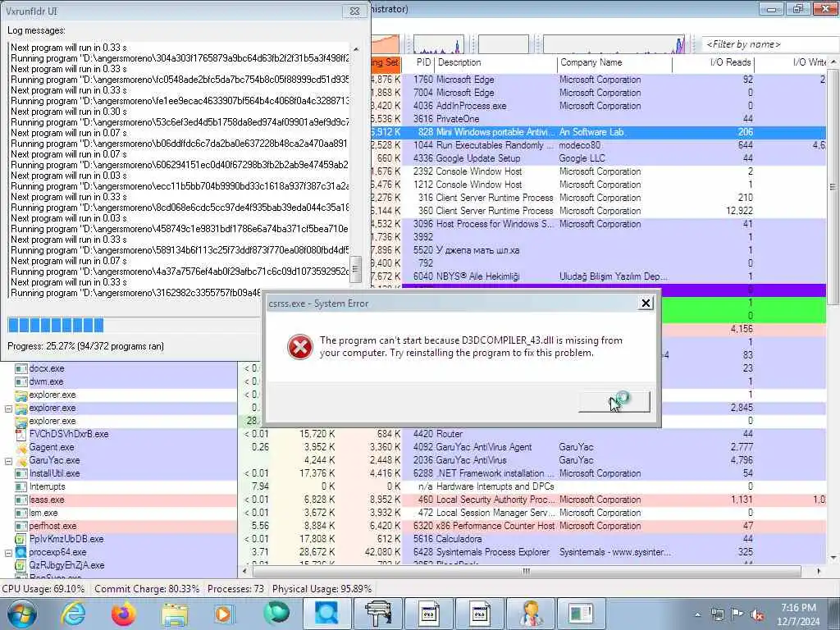Select the Calculadora description row

pyautogui.click(x=459, y=539)
